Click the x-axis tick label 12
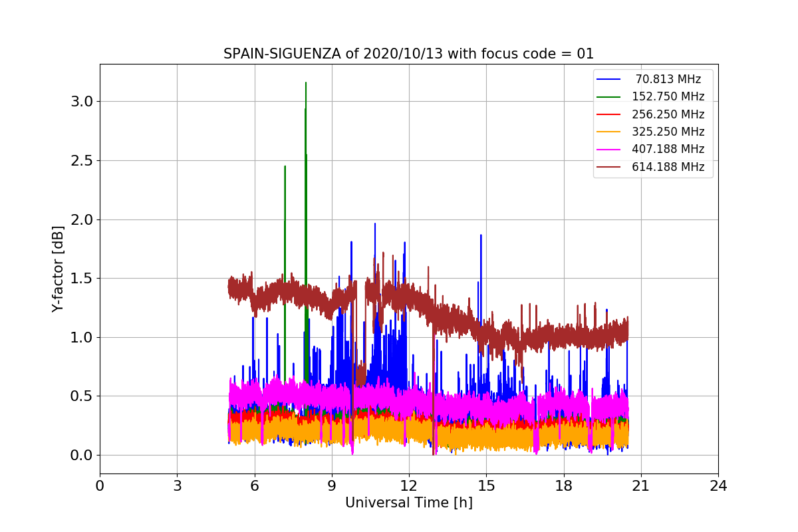This screenshot has height=532, width=798. point(409,485)
